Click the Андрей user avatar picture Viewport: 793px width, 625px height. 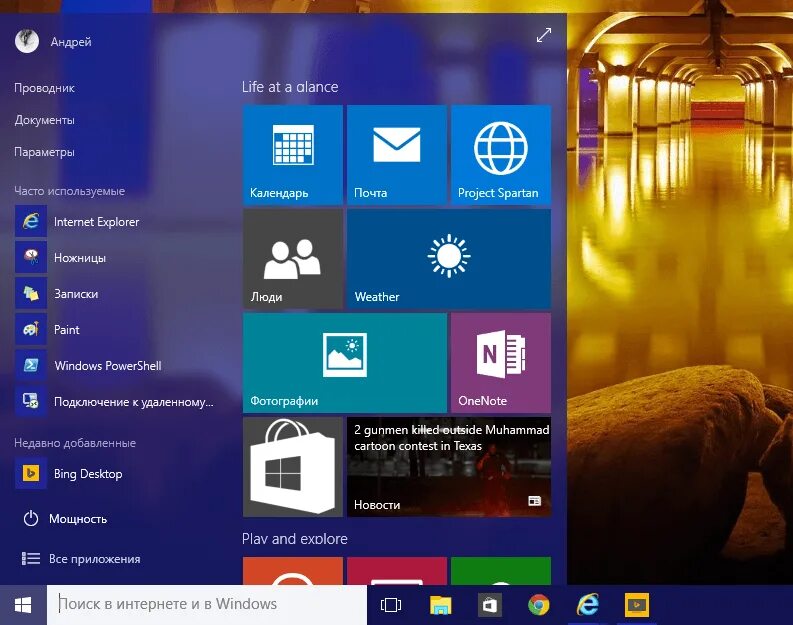(27, 41)
